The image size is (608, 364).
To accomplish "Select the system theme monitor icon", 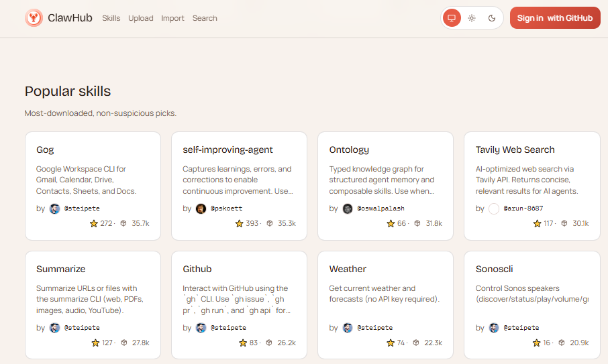I will click(x=452, y=18).
